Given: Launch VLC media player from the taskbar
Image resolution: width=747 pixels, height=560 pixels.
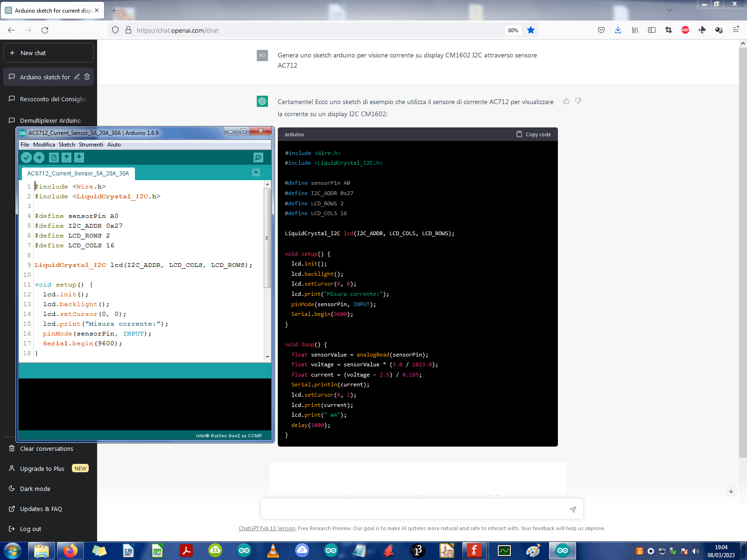Looking at the screenshot, I should 273,551.
